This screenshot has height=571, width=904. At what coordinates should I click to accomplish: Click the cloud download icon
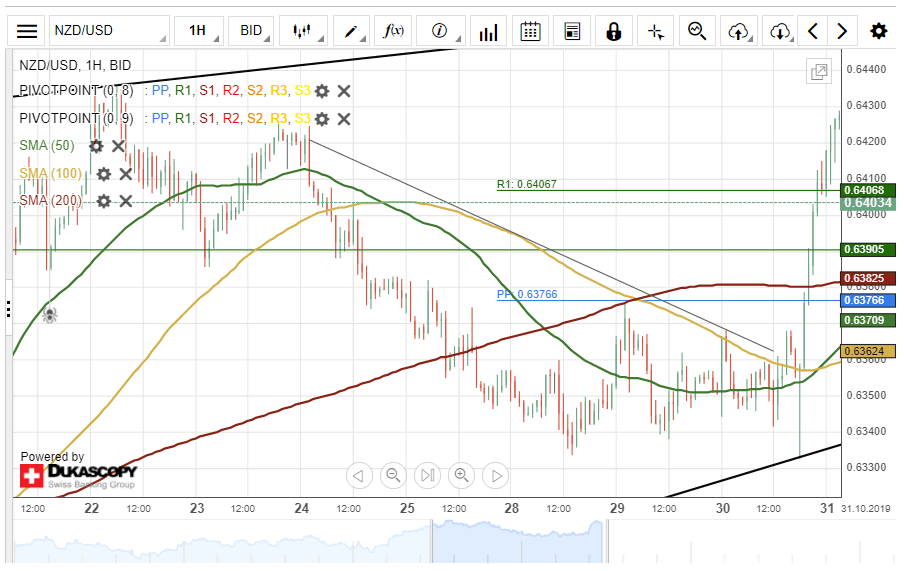(x=780, y=31)
